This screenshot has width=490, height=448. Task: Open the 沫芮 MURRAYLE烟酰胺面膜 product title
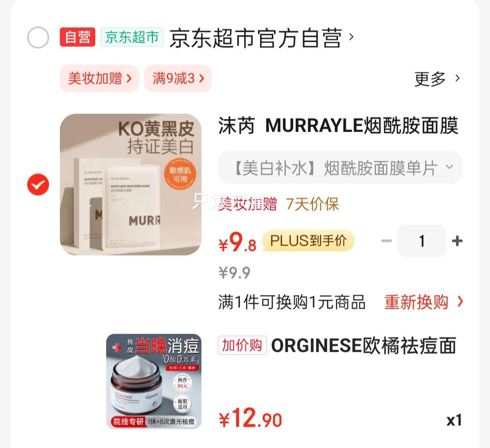pos(338,125)
